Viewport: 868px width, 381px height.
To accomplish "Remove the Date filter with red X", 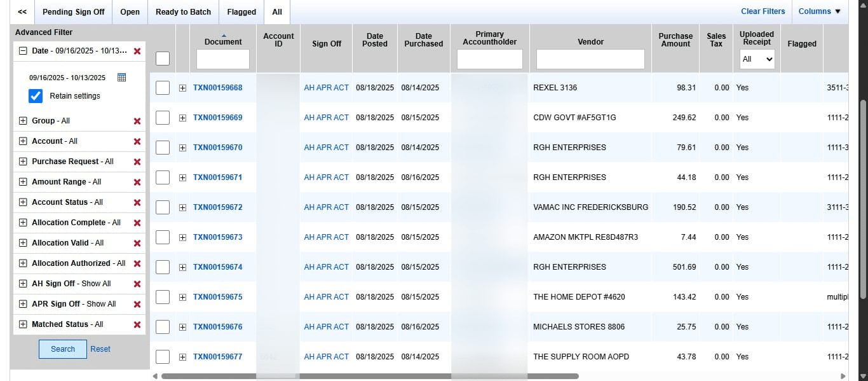I will pos(137,51).
